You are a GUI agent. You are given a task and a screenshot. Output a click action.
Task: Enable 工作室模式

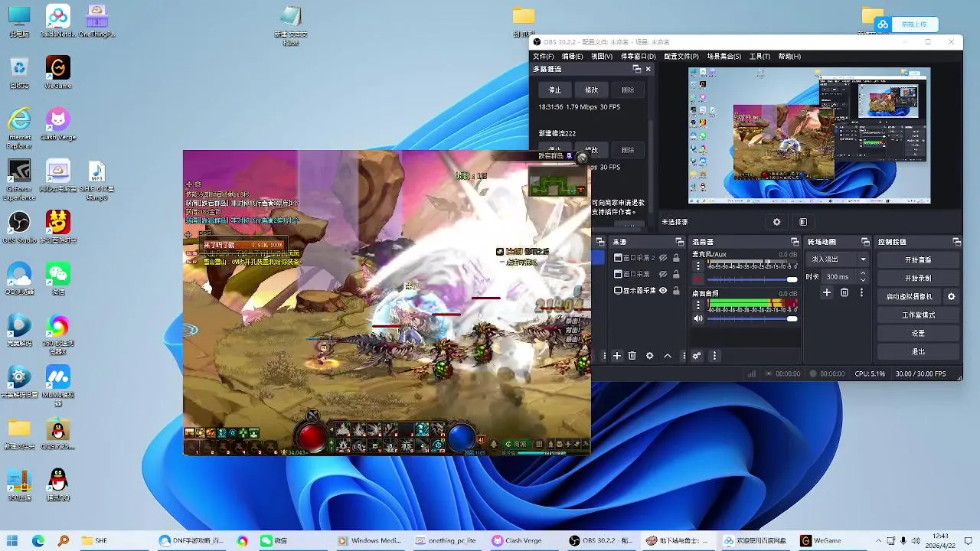[918, 315]
